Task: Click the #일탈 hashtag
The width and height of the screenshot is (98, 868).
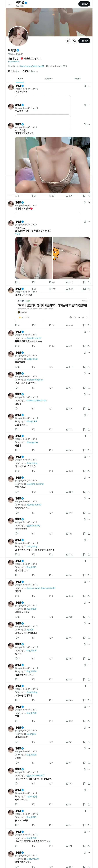Action: click(18, 233)
